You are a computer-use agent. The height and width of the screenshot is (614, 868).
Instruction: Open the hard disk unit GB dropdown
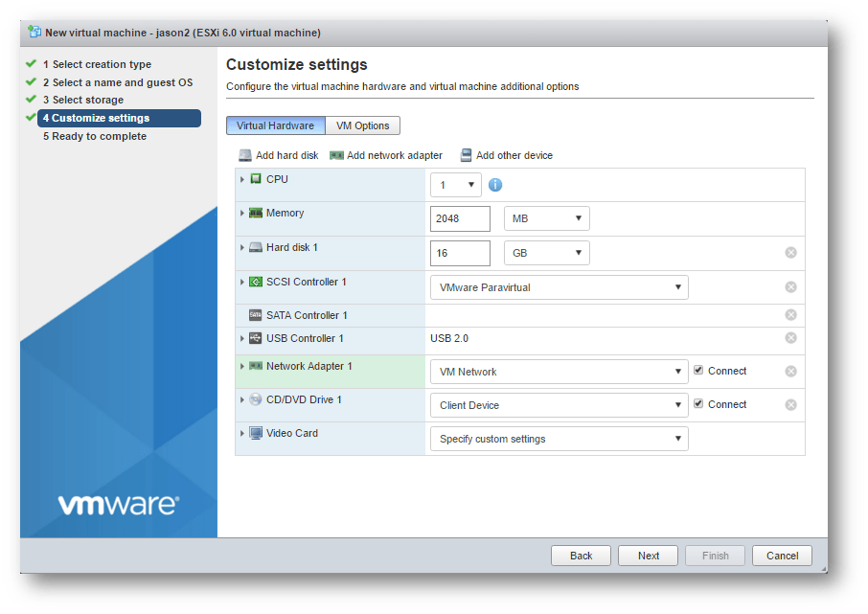pos(547,253)
